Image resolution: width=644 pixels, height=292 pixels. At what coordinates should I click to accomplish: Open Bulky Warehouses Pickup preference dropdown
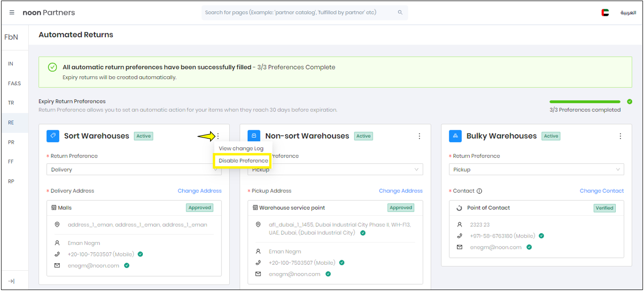[x=537, y=169]
